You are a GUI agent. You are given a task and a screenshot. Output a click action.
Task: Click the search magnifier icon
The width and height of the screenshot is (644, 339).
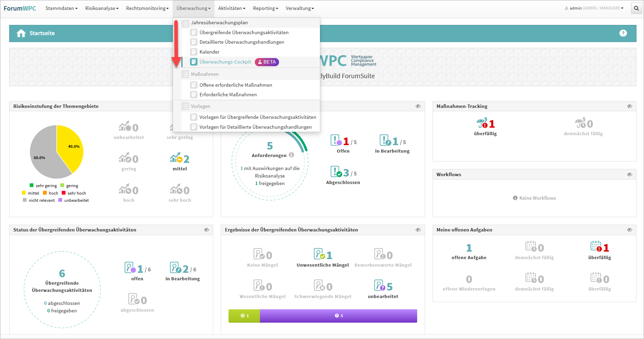pos(636,8)
